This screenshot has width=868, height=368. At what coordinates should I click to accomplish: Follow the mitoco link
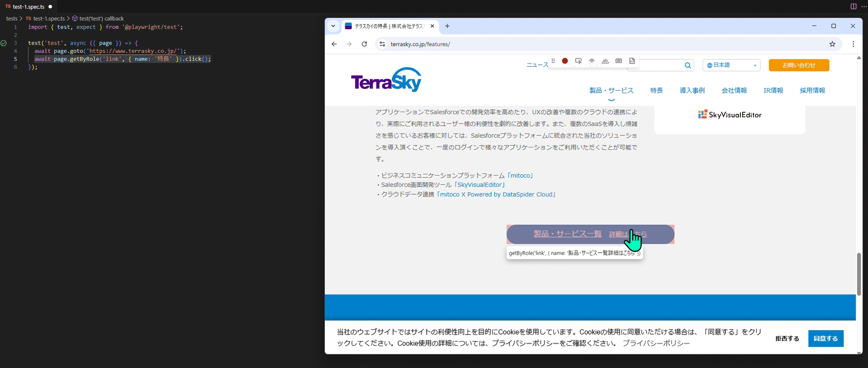point(520,176)
